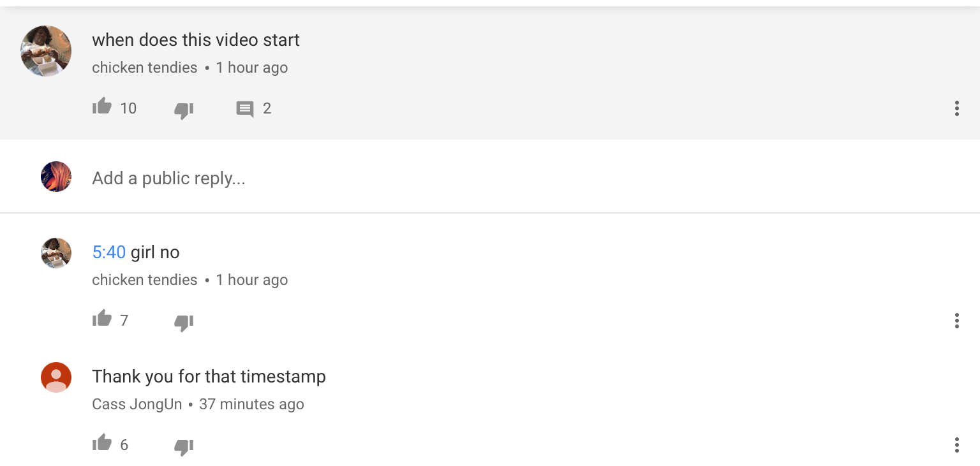This screenshot has height=466, width=980.
Task: Open more options for "girl no" reply
Action: pos(956,321)
